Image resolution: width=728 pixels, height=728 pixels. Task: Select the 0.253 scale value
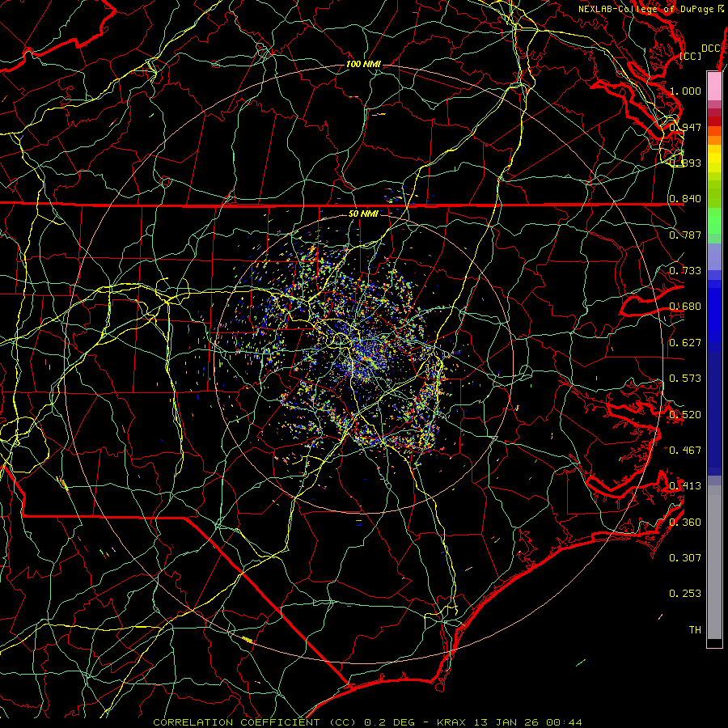pyautogui.click(x=685, y=594)
